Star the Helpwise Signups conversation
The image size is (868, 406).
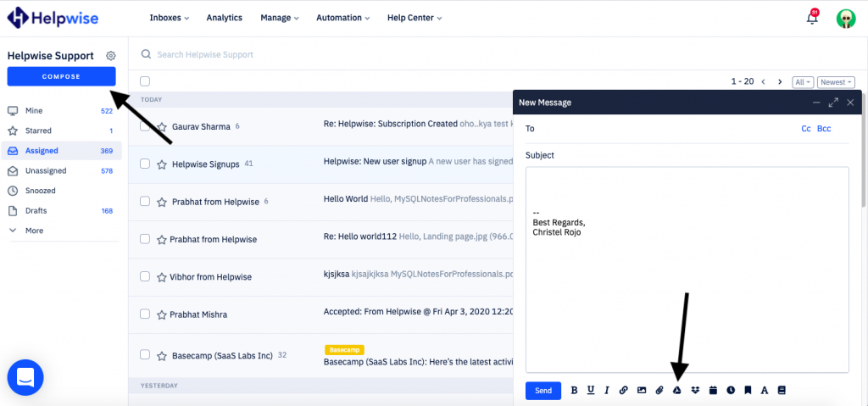point(162,164)
